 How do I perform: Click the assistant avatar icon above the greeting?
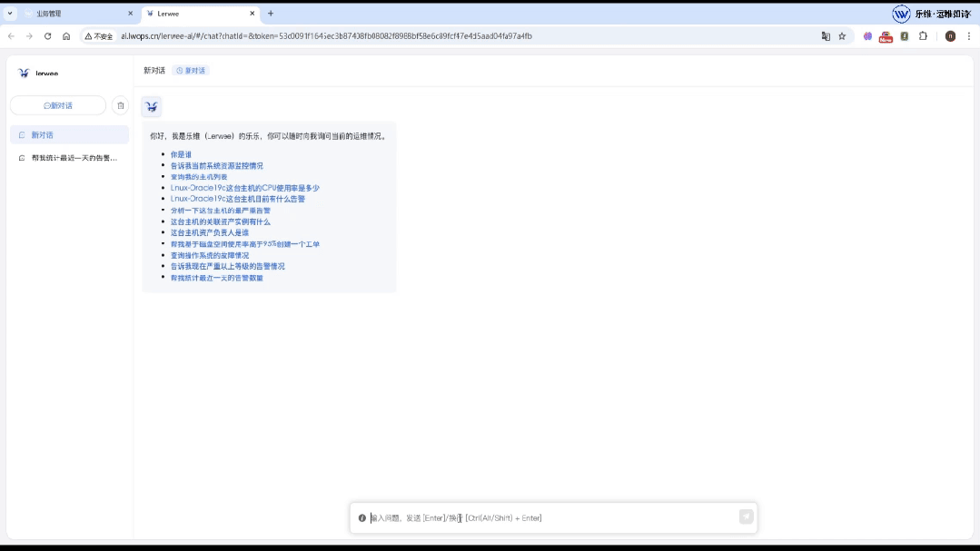pyautogui.click(x=152, y=107)
